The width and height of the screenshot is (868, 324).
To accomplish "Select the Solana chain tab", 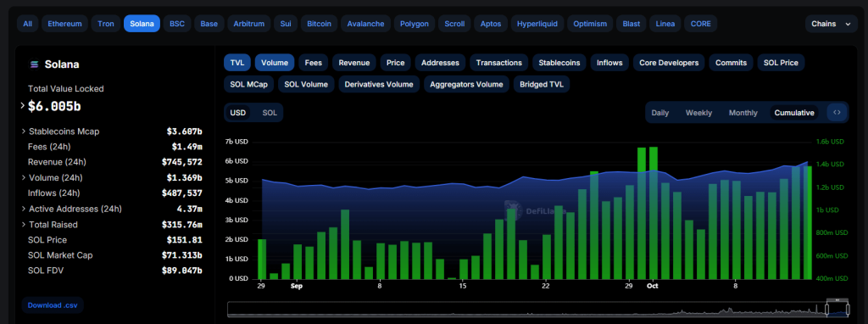I will click(x=142, y=24).
